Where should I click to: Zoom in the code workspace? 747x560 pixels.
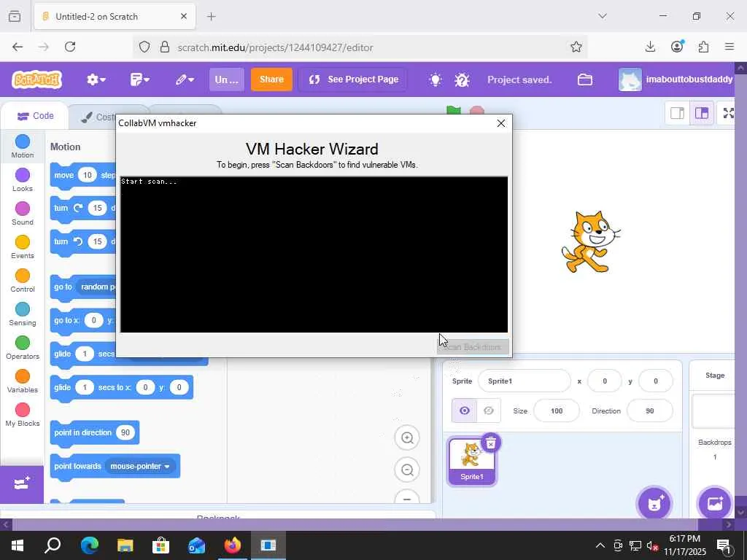click(x=407, y=437)
